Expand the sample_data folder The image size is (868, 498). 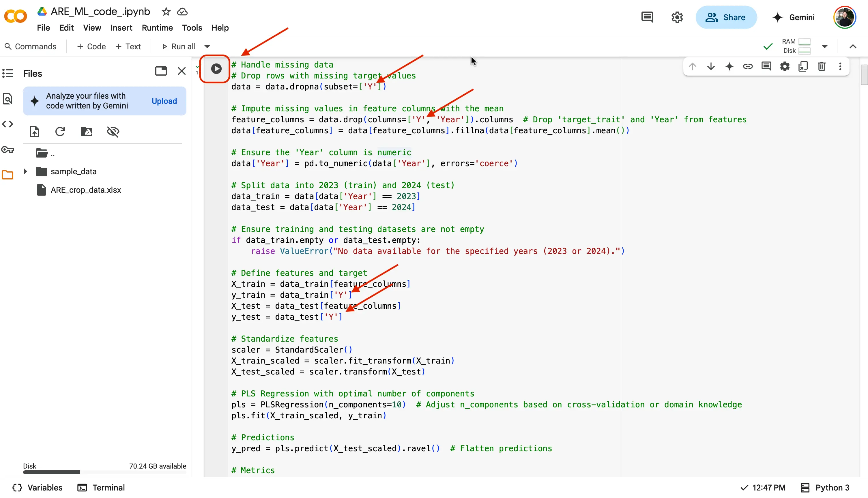[25, 171]
